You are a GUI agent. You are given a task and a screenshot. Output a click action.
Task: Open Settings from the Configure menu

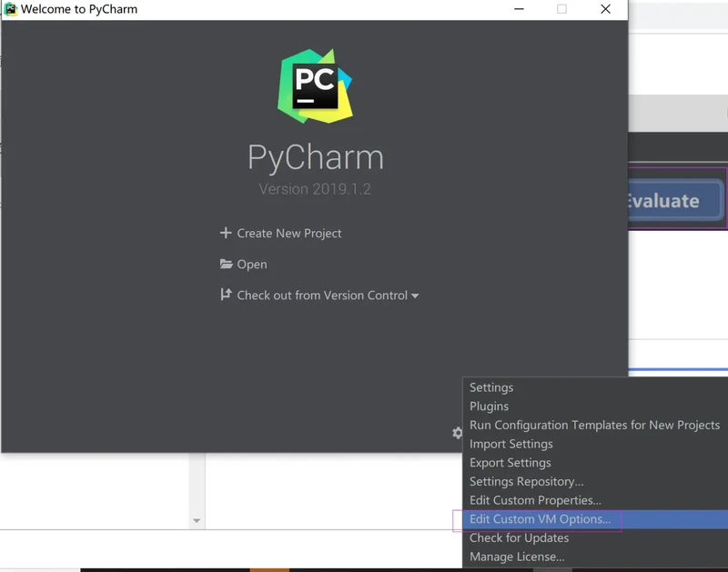tap(491, 387)
